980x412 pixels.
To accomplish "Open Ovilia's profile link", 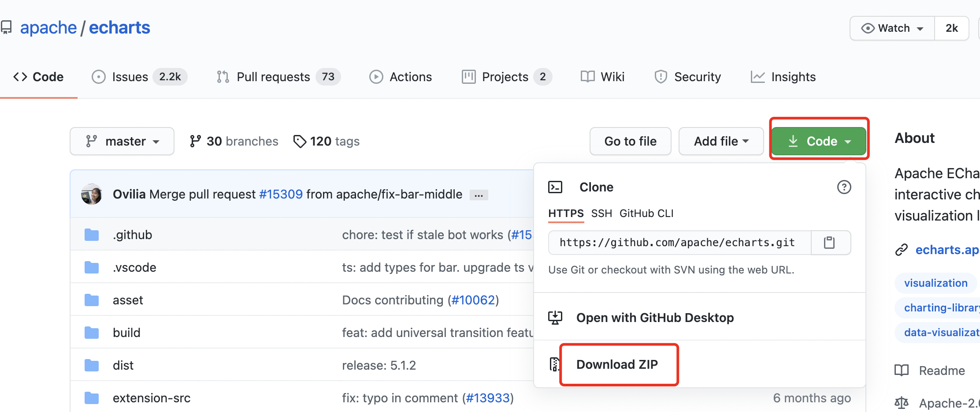I will (x=129, y=194).
